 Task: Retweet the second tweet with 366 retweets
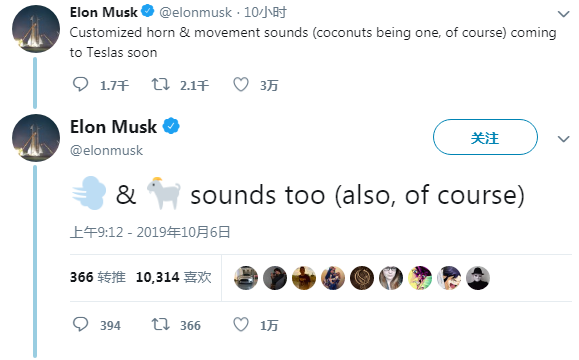pyautogui.click(x=161, y=325)
